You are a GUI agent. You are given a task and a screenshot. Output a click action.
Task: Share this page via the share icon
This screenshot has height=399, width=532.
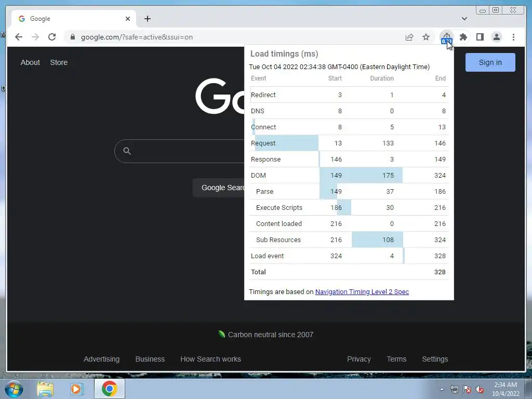(409, 37)
